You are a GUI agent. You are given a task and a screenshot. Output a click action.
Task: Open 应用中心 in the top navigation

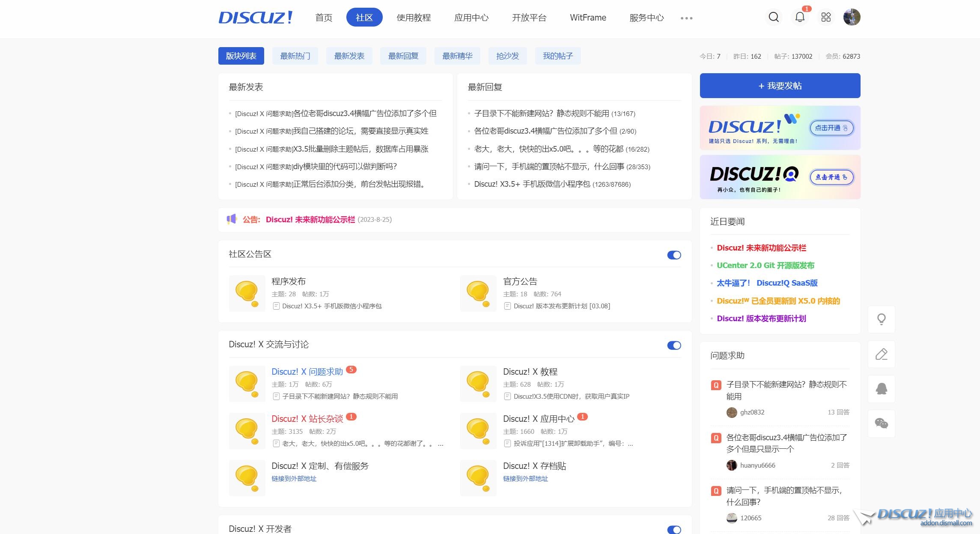(471, 18)
